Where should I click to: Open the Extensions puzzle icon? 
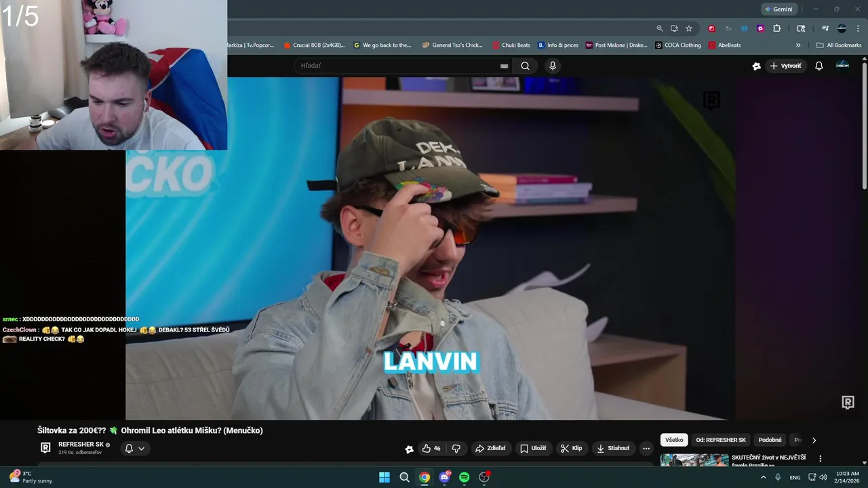(777, 28)
